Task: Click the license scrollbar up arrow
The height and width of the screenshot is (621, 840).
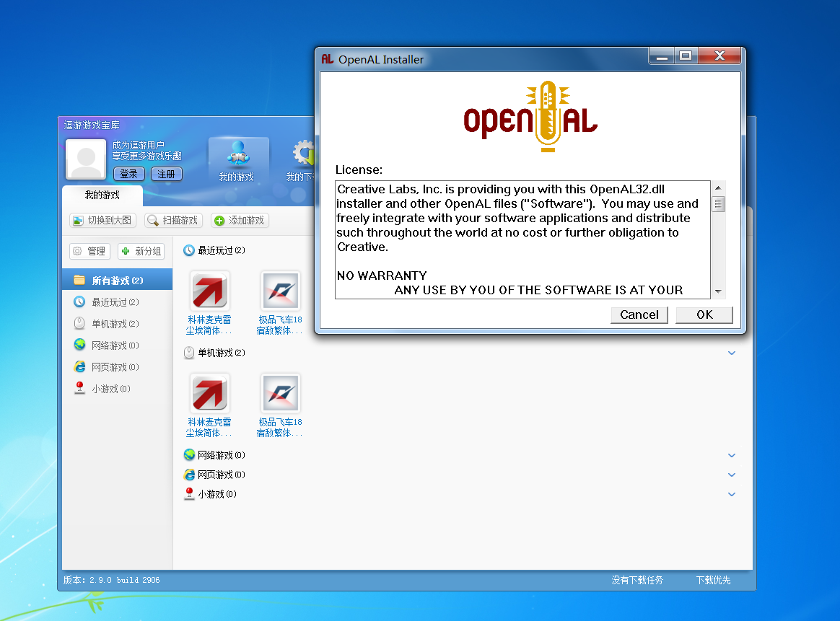Action: pyautogui.click(x=718, y=188)
